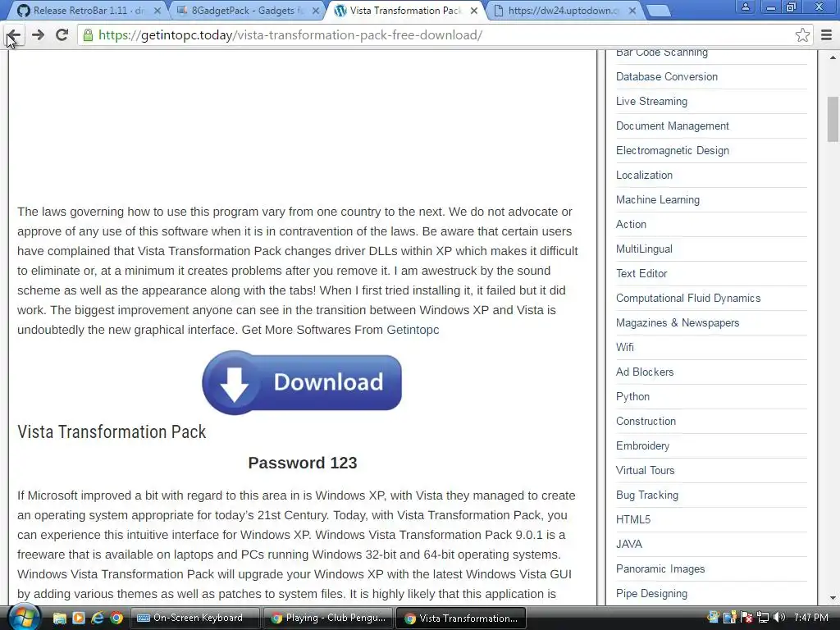Viewport: 840px width, 630px height.
Task: Click the blue Download button
Action: click(x=302, y=382)
